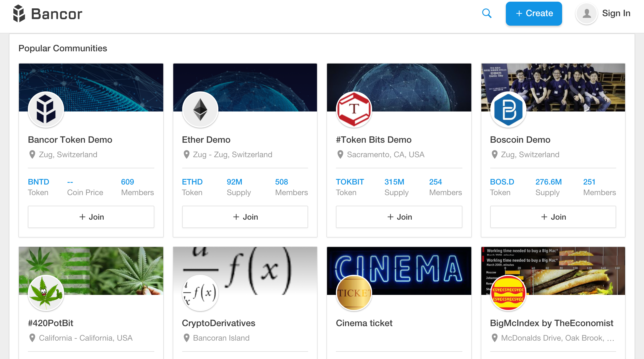The image size is (644, 359).
Task: Click location pin beside McDonalds Drive
Action: 494,338
